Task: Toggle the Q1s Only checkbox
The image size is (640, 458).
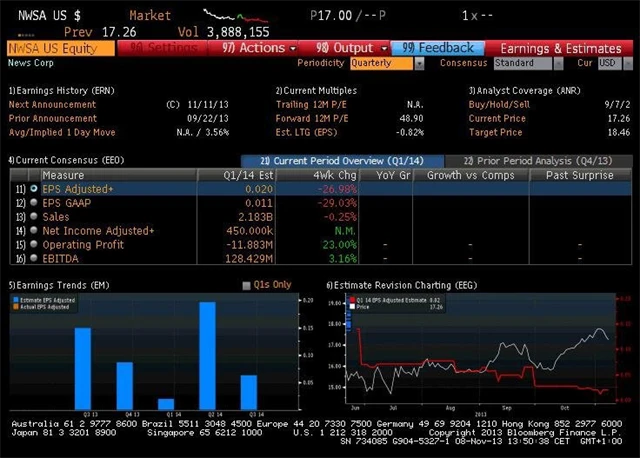Action: tap(246, 285)
